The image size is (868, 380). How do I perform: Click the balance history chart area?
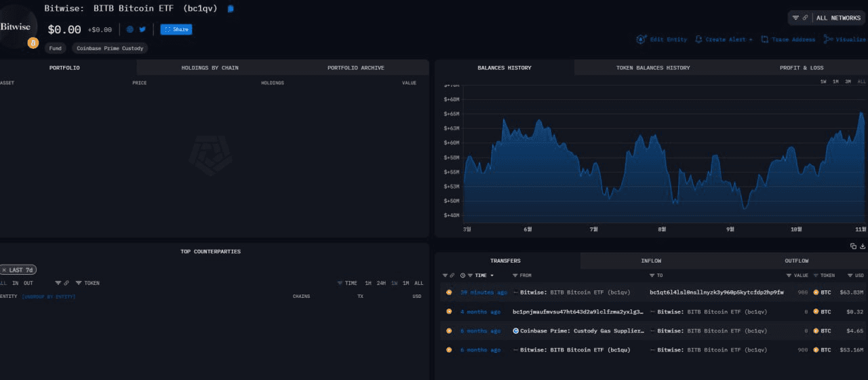coord(663,155)
